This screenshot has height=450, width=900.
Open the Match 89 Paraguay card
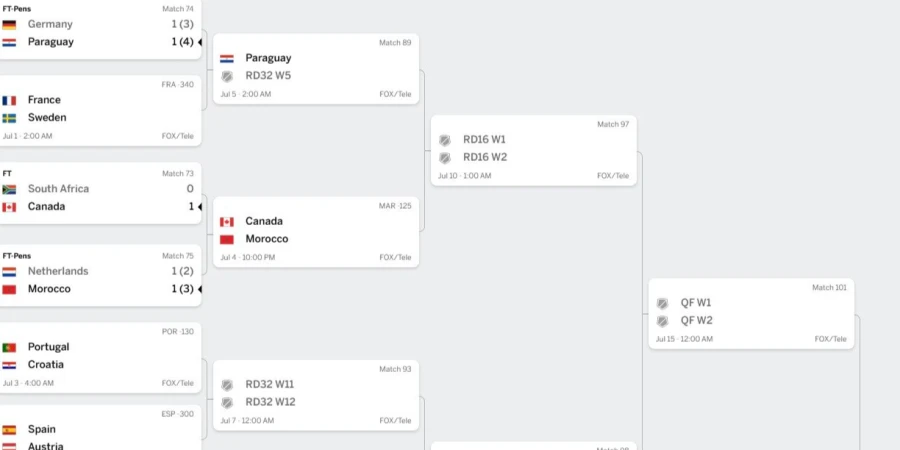click(316, 69)
